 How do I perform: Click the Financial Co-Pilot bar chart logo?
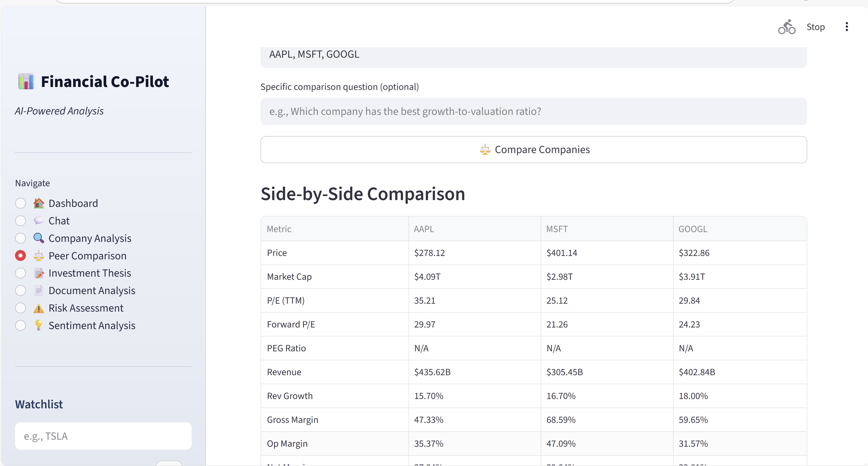click(x=26, y=82)
